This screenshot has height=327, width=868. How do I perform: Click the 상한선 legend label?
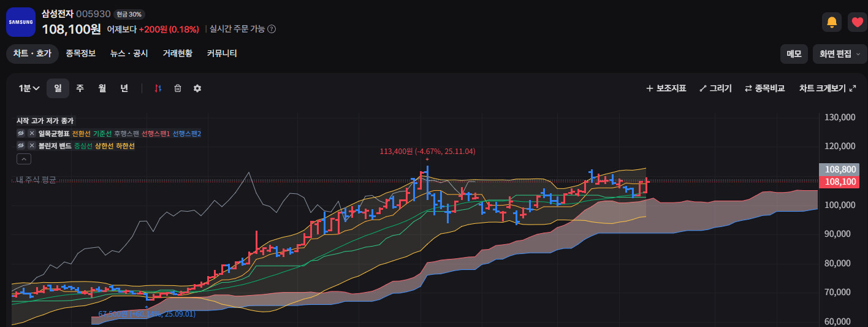pyautogui.click(x=104, y=146)
